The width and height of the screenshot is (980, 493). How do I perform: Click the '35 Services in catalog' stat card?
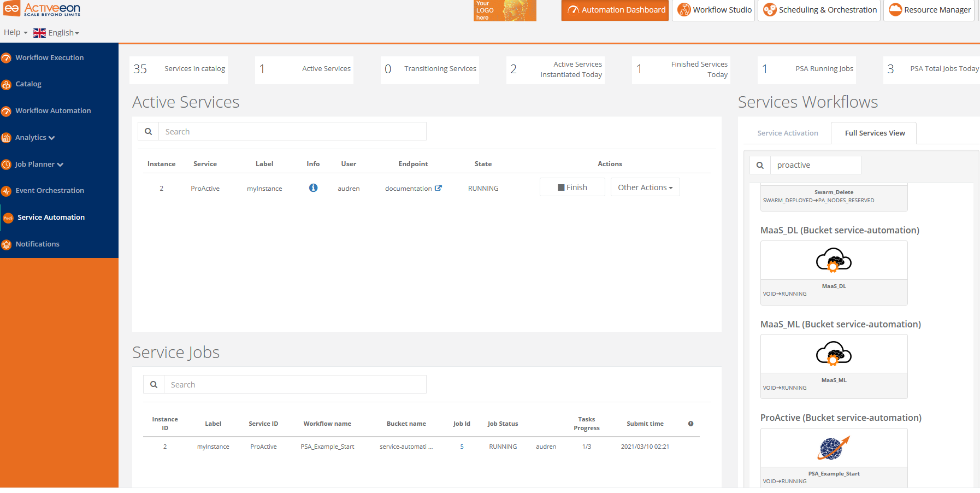point(179,70)
